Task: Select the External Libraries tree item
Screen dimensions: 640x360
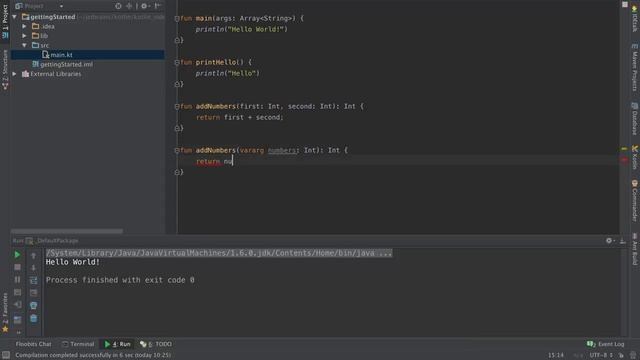Action: (51, 74)
